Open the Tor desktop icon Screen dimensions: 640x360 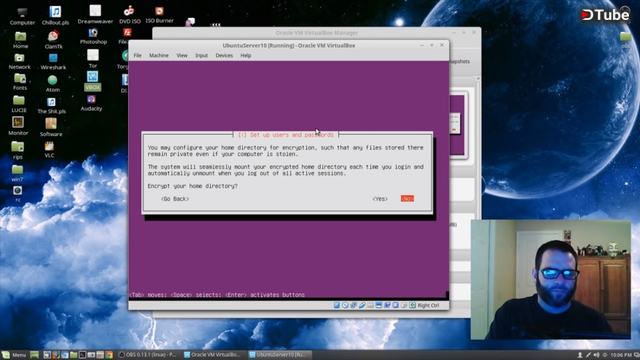tap(93, 59)
